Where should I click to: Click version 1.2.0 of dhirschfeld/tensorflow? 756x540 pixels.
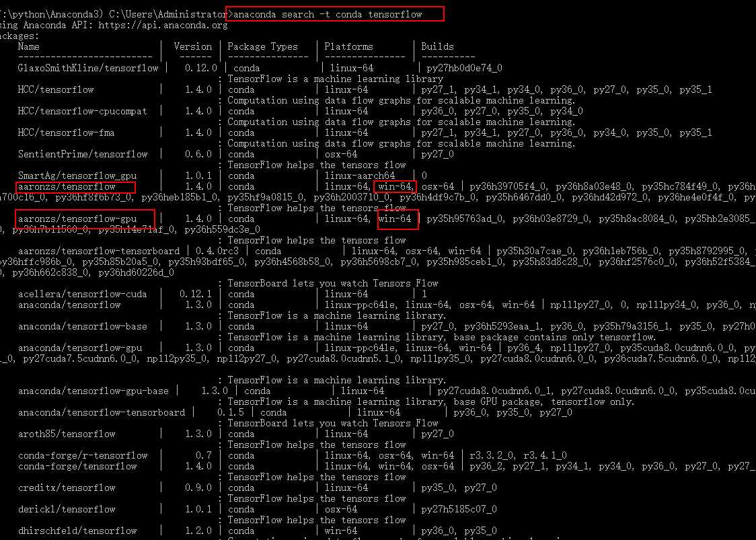[198, 531]
